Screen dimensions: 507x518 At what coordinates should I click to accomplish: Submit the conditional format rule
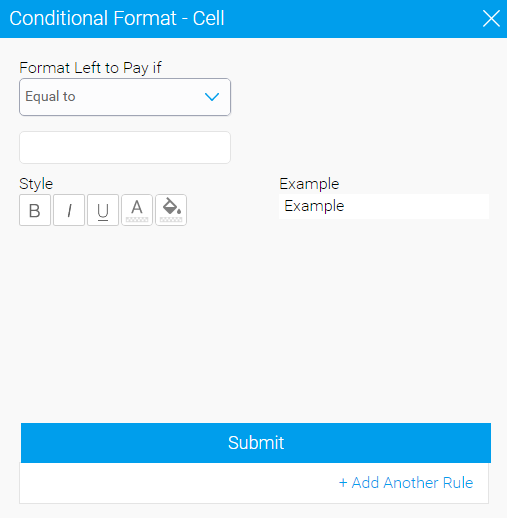(256, 443)
